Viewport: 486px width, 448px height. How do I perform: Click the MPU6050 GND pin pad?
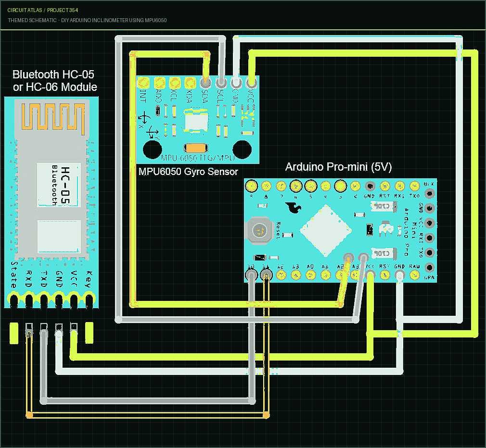coord(236,83)
